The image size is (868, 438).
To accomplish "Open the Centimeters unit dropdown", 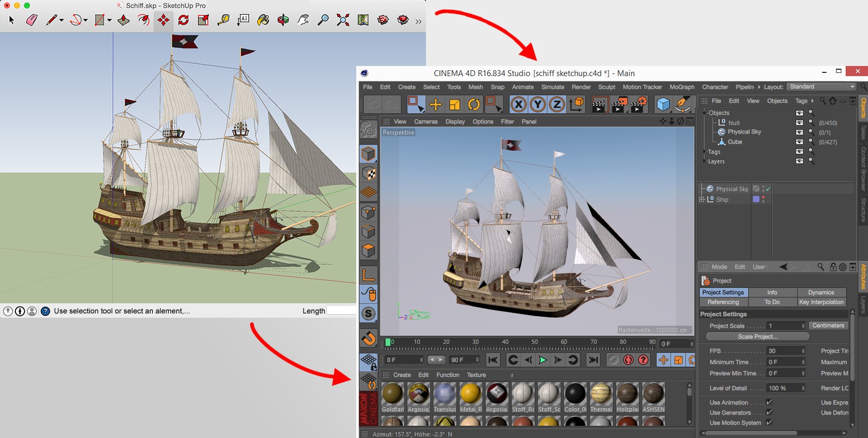I will pyautogui.click(x=828, y=326).
